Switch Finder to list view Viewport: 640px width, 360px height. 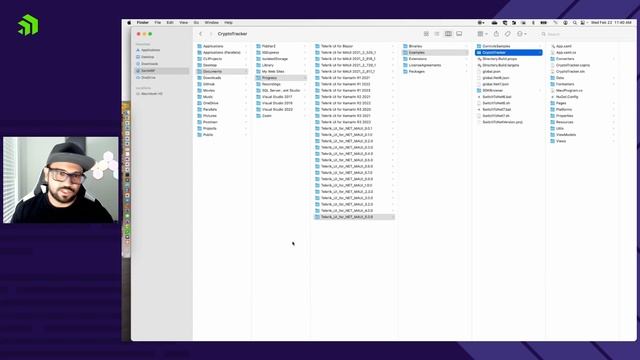(437, 34)
